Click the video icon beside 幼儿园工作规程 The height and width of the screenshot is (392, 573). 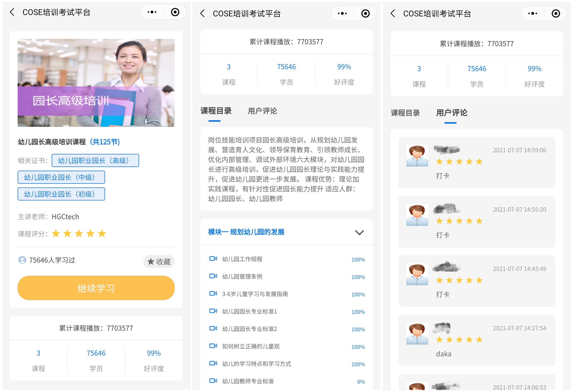point(213,259)
